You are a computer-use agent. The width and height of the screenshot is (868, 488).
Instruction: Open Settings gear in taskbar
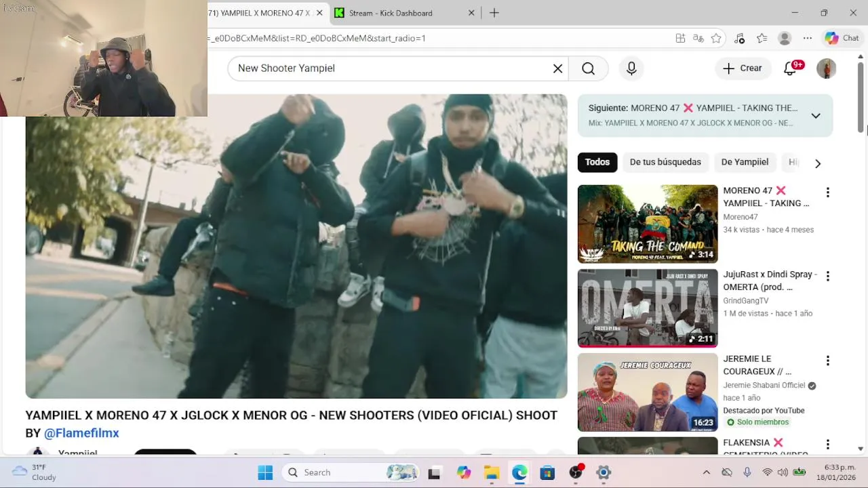604,472
